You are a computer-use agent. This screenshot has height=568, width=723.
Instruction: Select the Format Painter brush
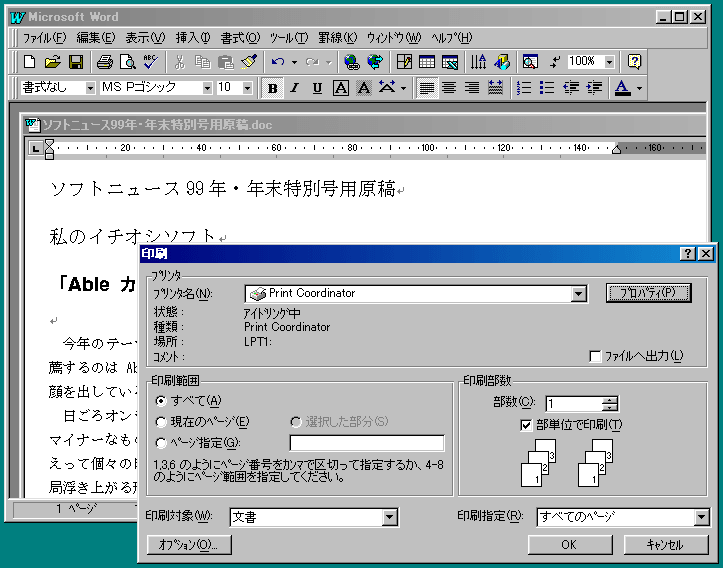(x=249, y=62)
